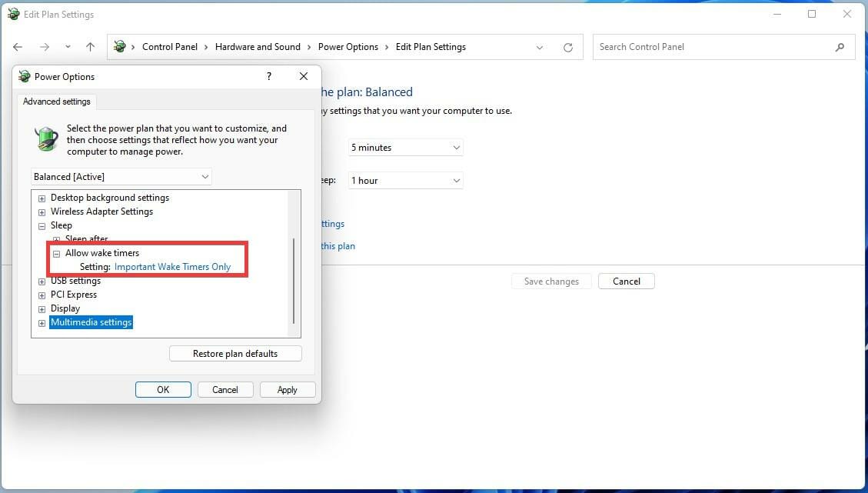Click the back navigation arrow
The image size is (868, 493).
[x=18, y=47]
